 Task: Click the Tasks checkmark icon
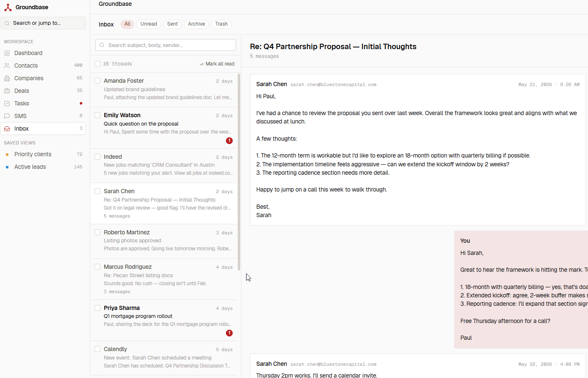pos(7,103)
